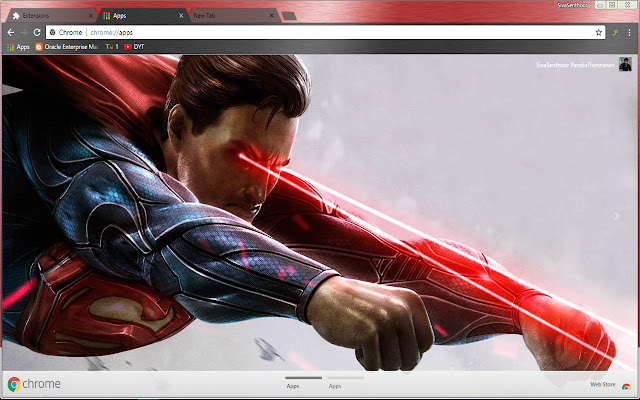Go back to the previous page

pos(11,32)
